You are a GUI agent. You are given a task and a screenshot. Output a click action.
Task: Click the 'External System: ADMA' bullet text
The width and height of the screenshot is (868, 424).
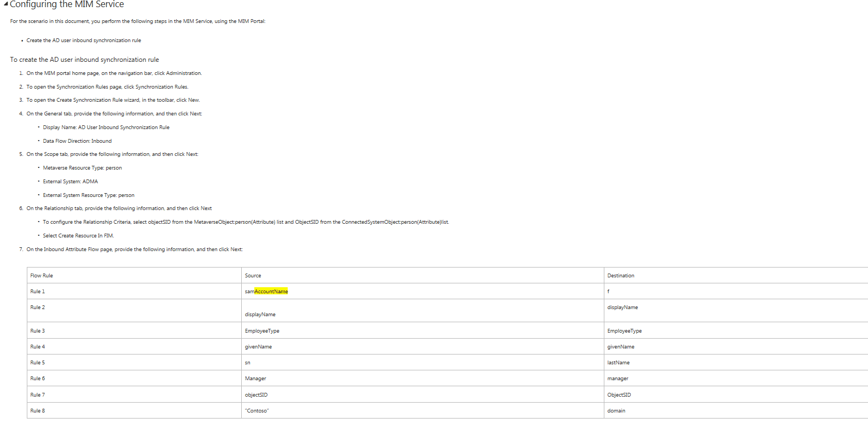[x=71, y=182]
